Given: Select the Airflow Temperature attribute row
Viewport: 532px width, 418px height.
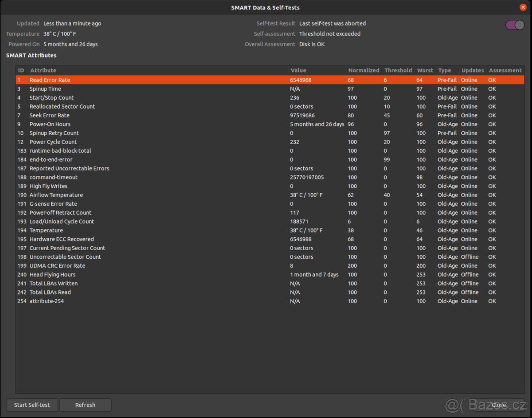Looking at the screenshot, I should [56, 195].
